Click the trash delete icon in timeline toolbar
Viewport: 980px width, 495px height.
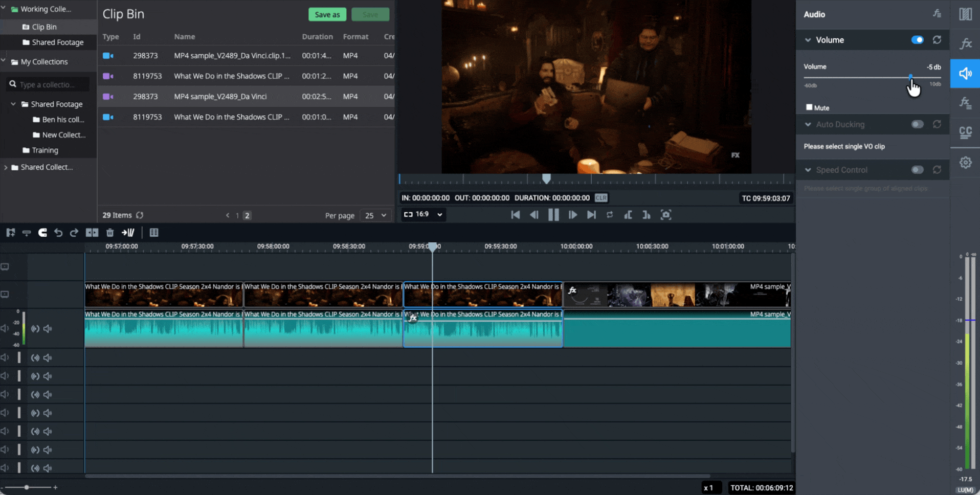(110, 233)
